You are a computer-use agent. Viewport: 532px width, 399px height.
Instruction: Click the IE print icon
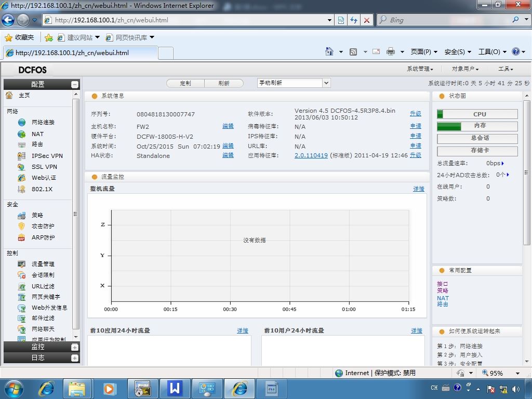click(x=391, y=51)
